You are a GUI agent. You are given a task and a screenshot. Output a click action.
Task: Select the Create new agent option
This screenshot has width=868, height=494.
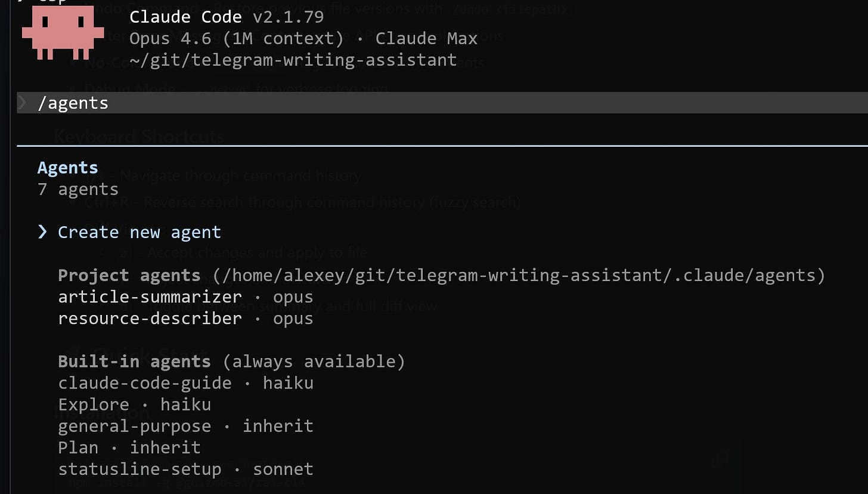[x=139, y=232]
